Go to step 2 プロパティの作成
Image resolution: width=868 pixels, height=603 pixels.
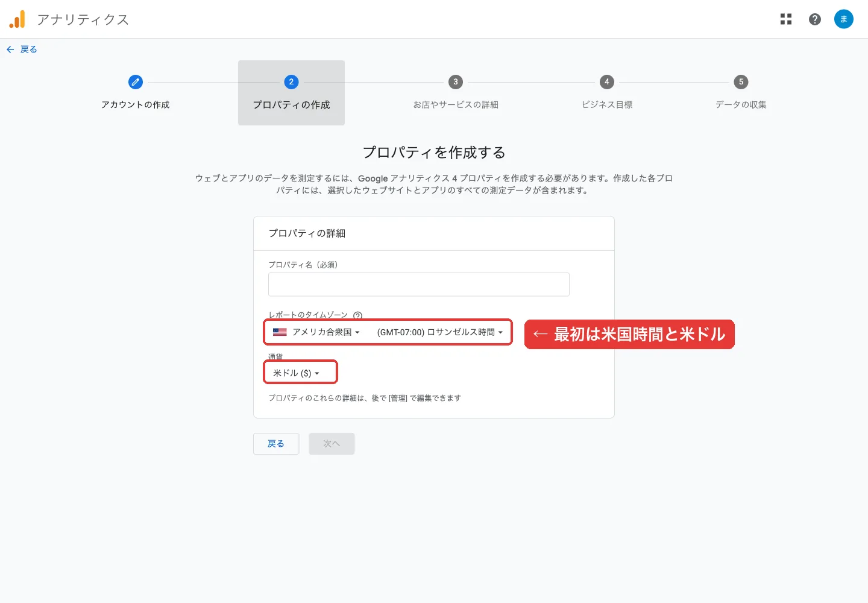click(291, 93)
